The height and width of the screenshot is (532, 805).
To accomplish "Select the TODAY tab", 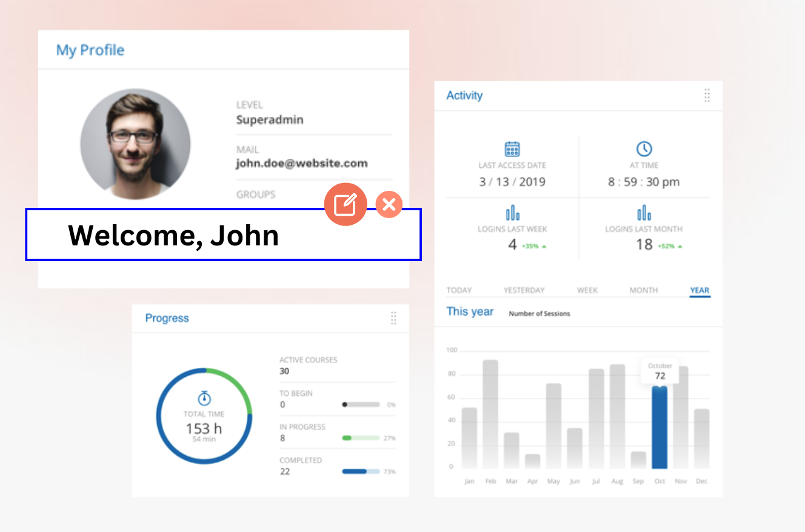I will point(458,290).
